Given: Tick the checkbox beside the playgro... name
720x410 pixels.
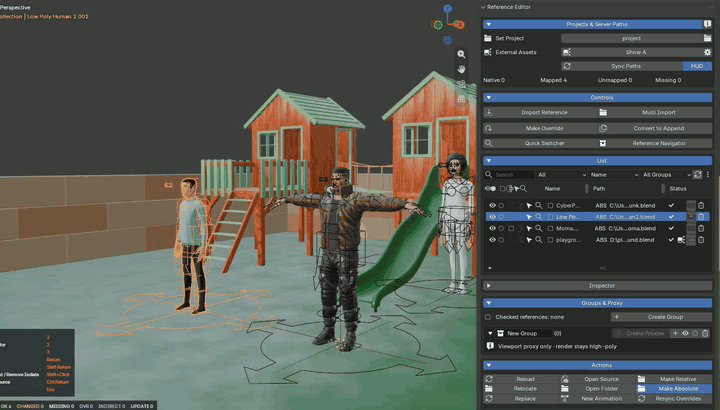Looking at the screenshot, I should pos(551,240).
